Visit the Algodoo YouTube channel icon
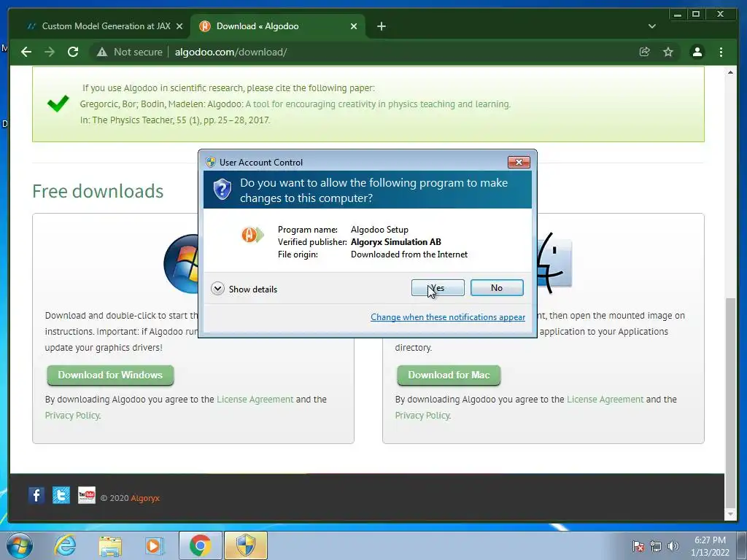 (86, 495)
